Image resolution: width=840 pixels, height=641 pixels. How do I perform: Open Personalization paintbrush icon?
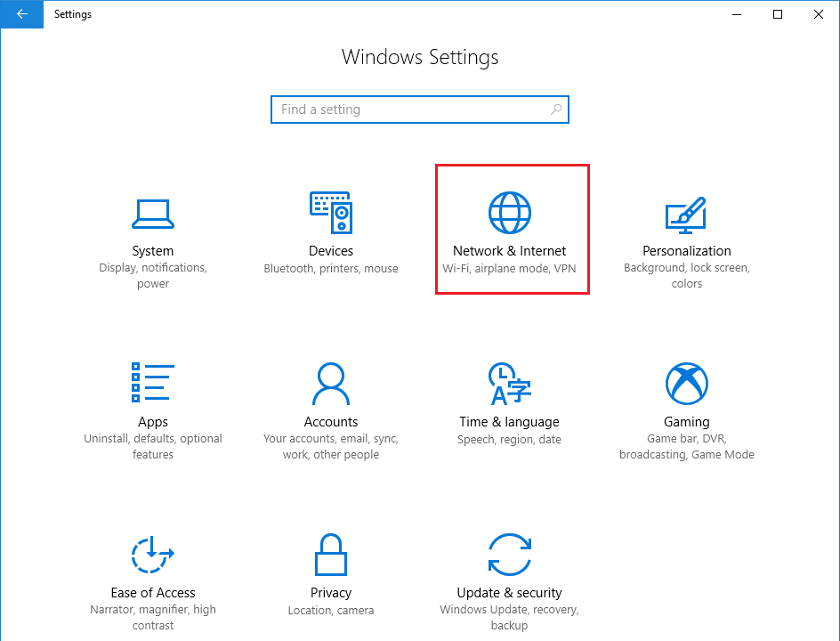point(686,213)
